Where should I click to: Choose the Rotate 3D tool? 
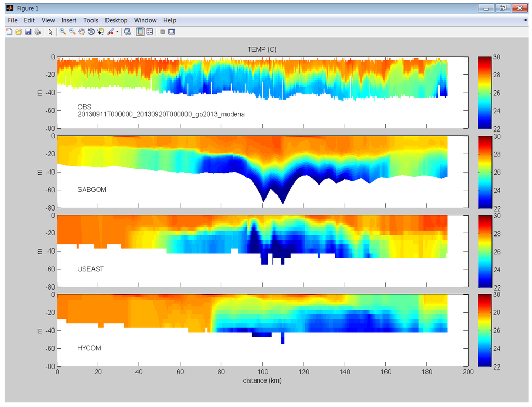point(91,32)
